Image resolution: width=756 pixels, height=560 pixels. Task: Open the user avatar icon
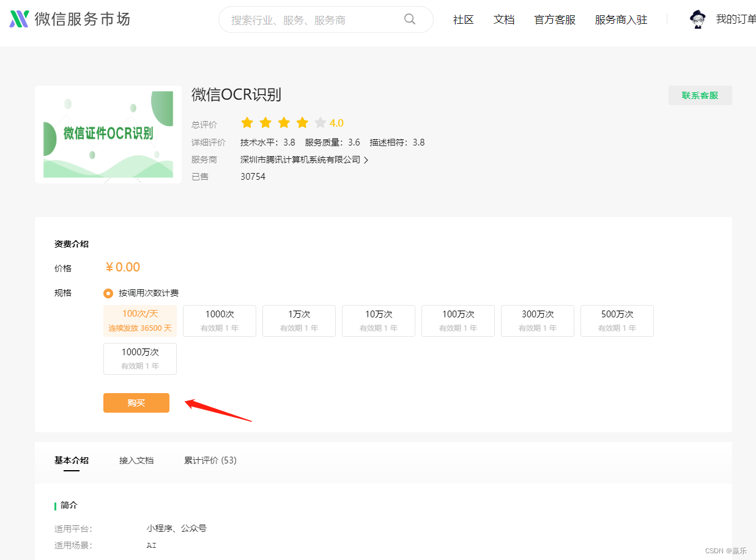point(697,20)
